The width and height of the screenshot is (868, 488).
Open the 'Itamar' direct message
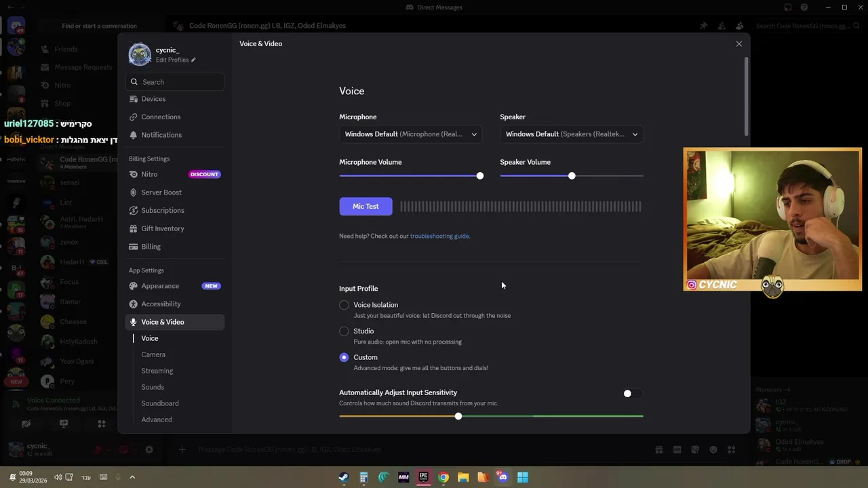(x=70, y=302)
